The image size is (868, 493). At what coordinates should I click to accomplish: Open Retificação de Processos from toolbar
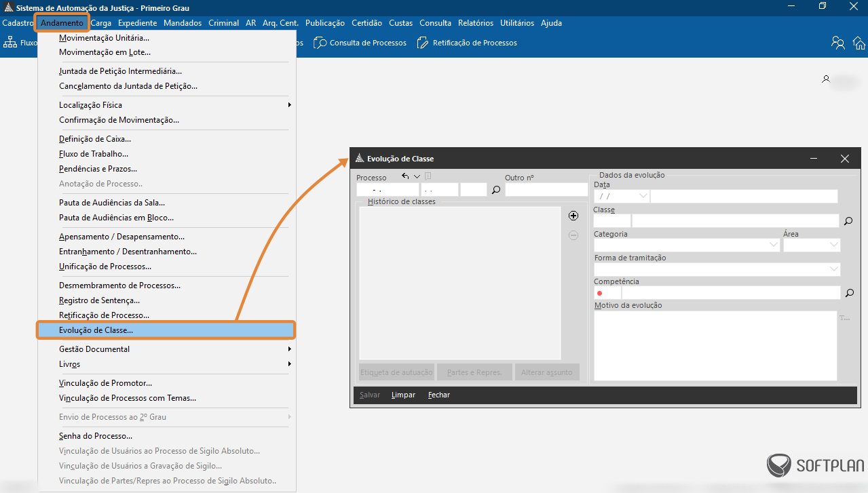coord(466,43)
